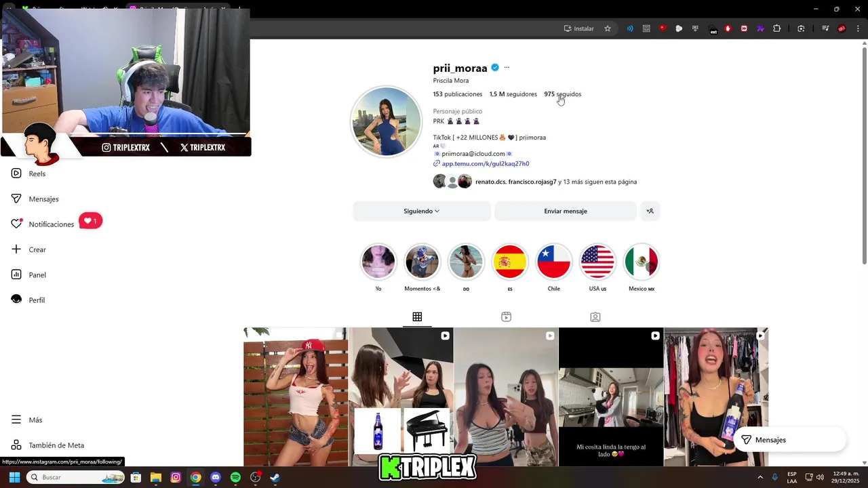Click the page vertical scrollbar
Screen dimensions: 868x488
click(x=864, y=156)
